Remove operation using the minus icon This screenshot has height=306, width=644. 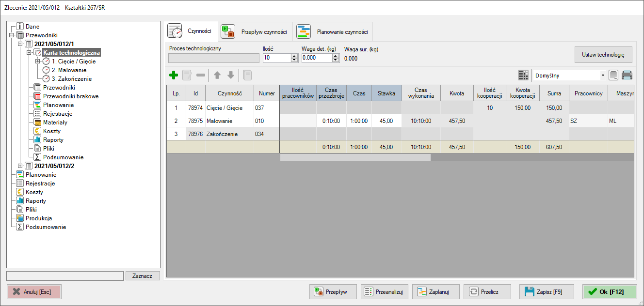(201, 75)
